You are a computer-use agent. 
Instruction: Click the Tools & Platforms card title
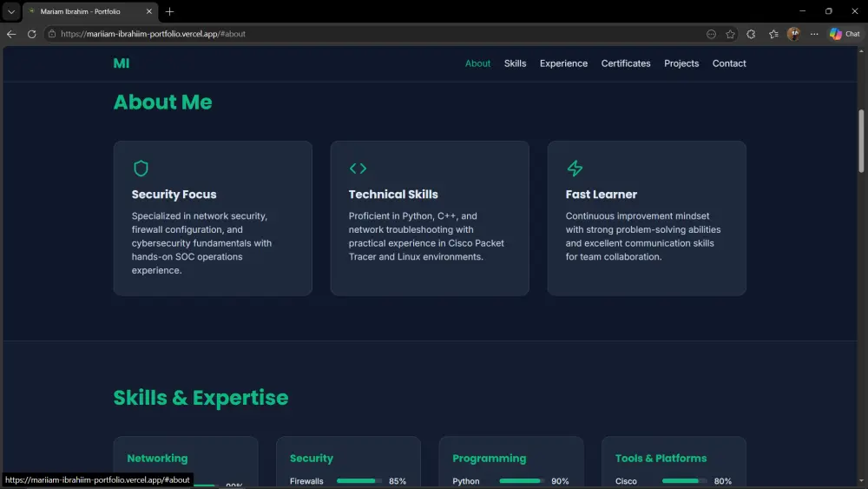(661, 458)
